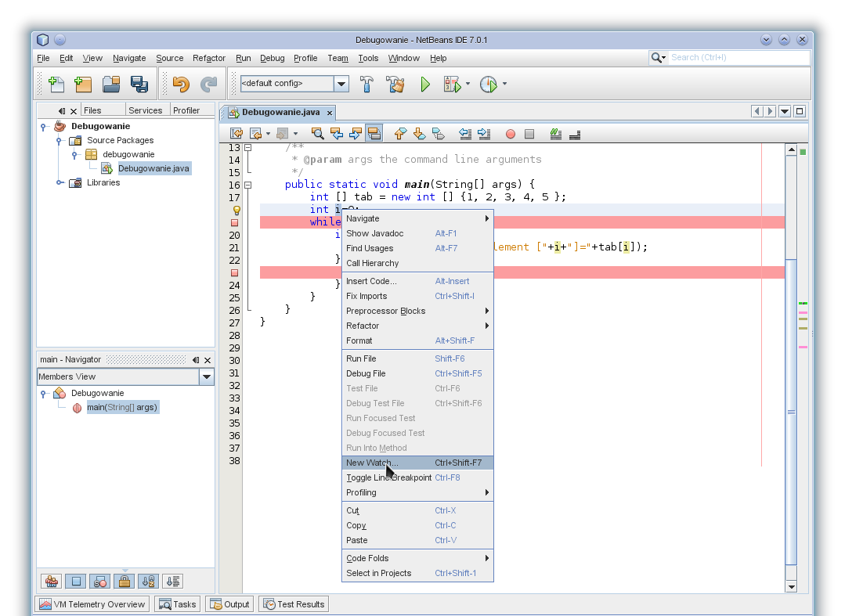Remove the breakpoint marker on line 23
The height and width of the screenshot is (616, 845).
234,273
